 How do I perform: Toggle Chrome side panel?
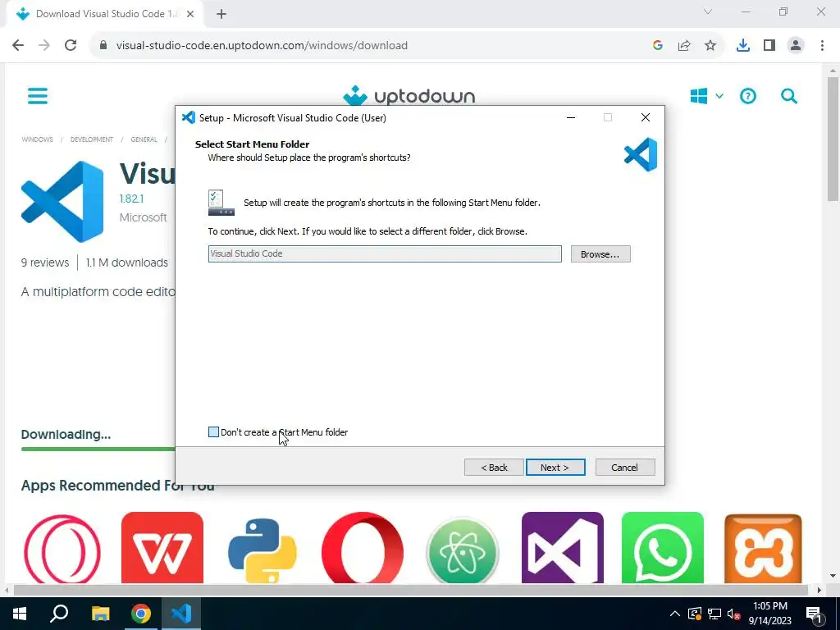[x=769, y=46]
